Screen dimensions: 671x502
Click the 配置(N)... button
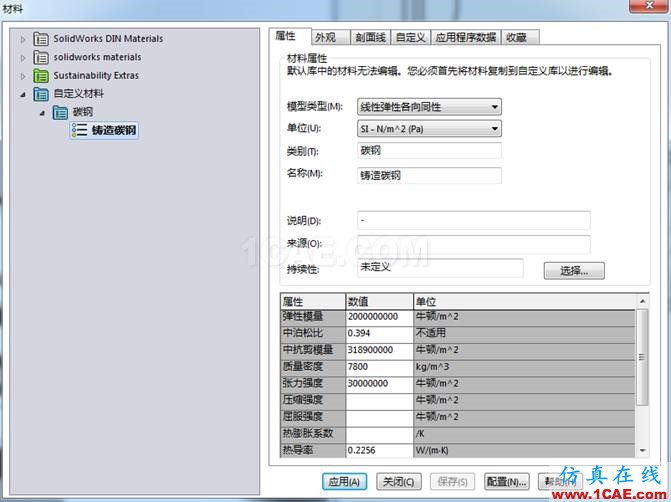click(506, 481)
